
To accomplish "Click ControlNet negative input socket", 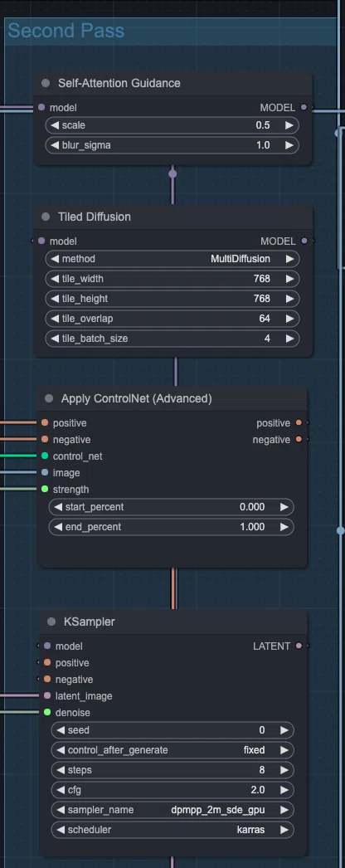I will 45,440.
